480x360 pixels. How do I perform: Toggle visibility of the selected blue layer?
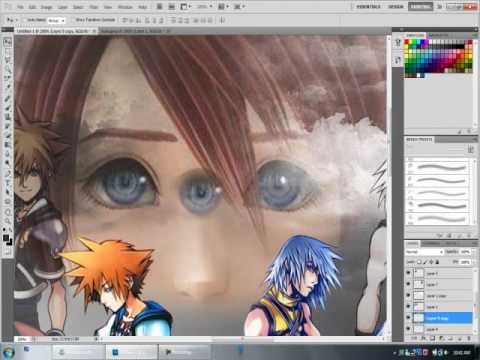[408, 318]
